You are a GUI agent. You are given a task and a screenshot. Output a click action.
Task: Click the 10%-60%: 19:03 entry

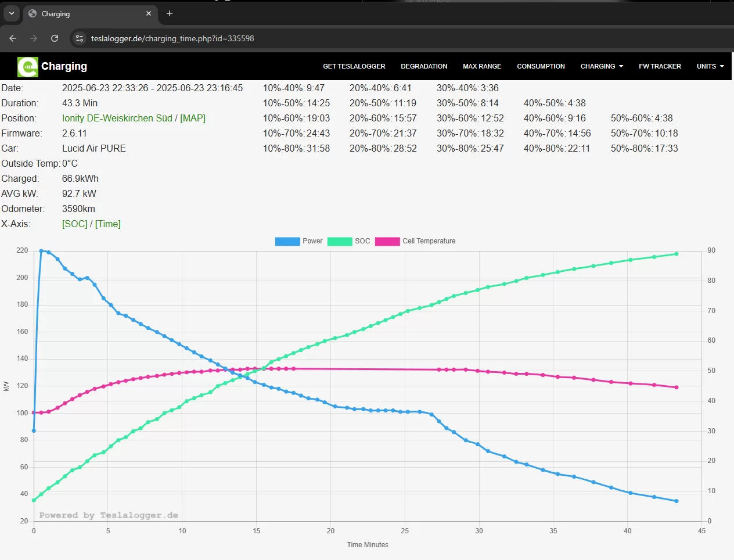pos(296,118)
